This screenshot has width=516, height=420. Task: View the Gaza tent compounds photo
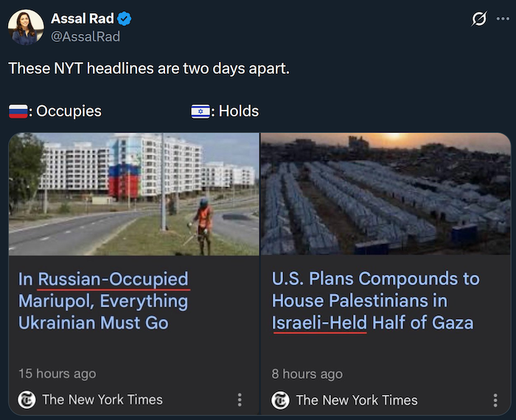(386, 194)
